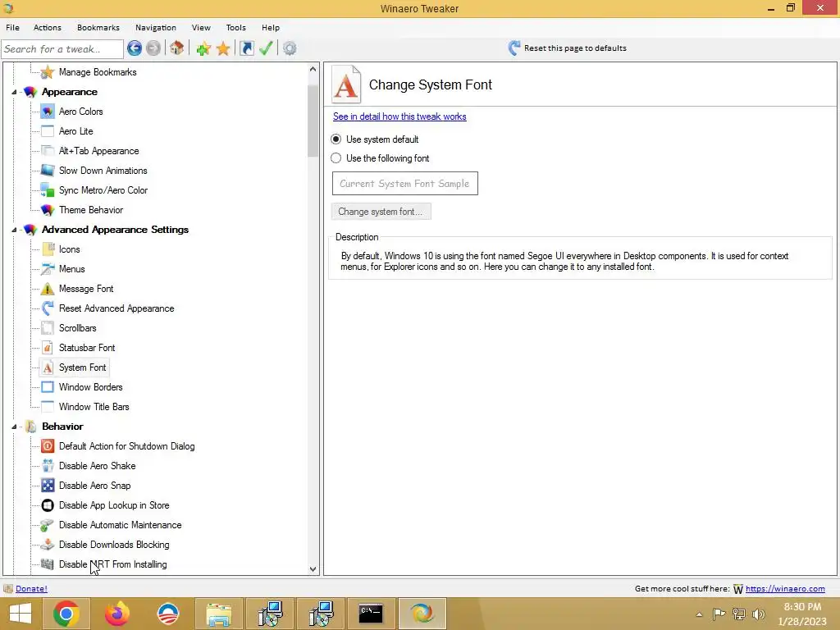Select the Scrollbars tree item

tap(78, 328)
